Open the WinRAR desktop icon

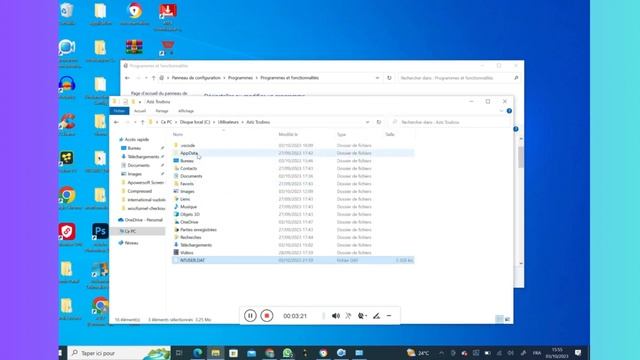tap(134, 47)
